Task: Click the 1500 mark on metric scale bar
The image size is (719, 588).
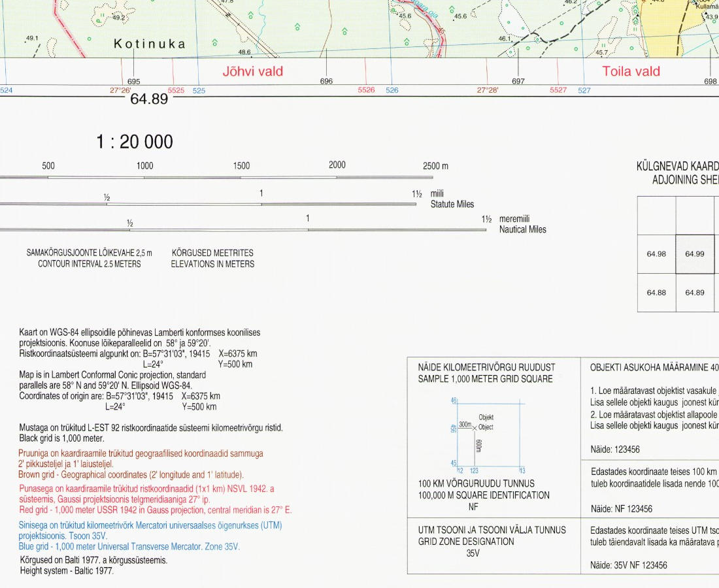Action: pyautogui.click(x=241, y=166)
